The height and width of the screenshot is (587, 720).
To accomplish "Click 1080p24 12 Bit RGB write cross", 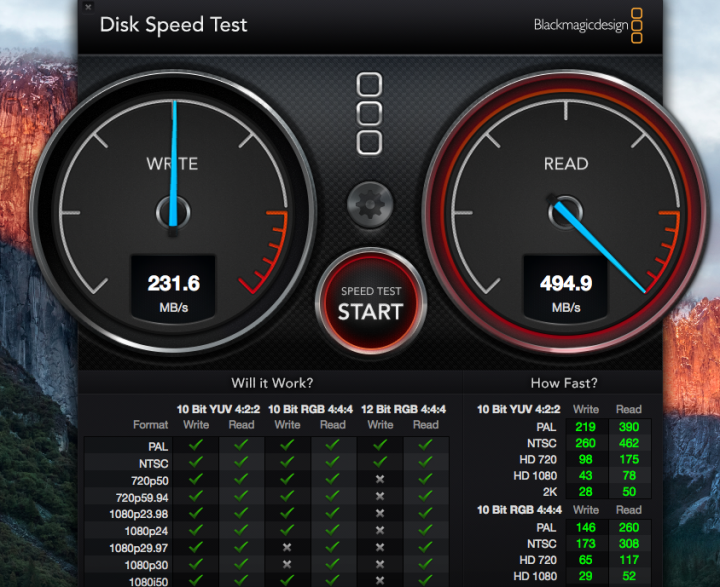I will coord(380,531).
